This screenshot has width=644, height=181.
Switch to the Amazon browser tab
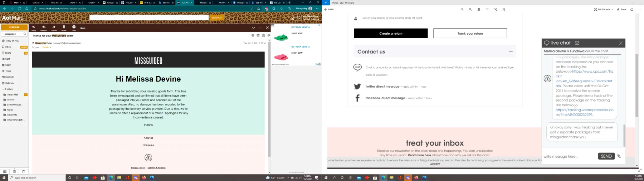tap(110, 3)
